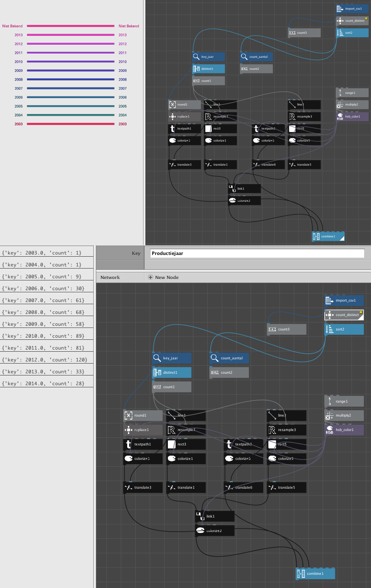The image size is (371, 588).
Task: Select key_jaar lookup node in lower Network pane
Action: click(172, 358)
